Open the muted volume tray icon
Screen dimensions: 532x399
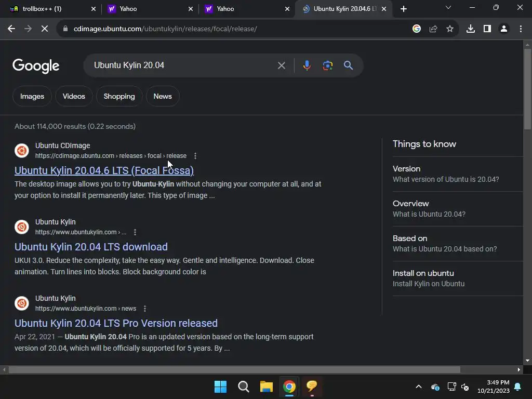[x=465, y=387]
